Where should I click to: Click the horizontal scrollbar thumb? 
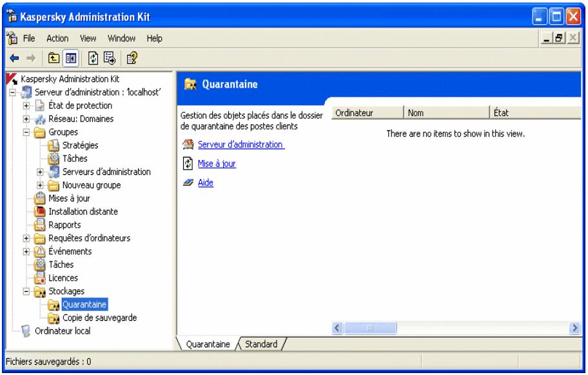tap(370, 328)
